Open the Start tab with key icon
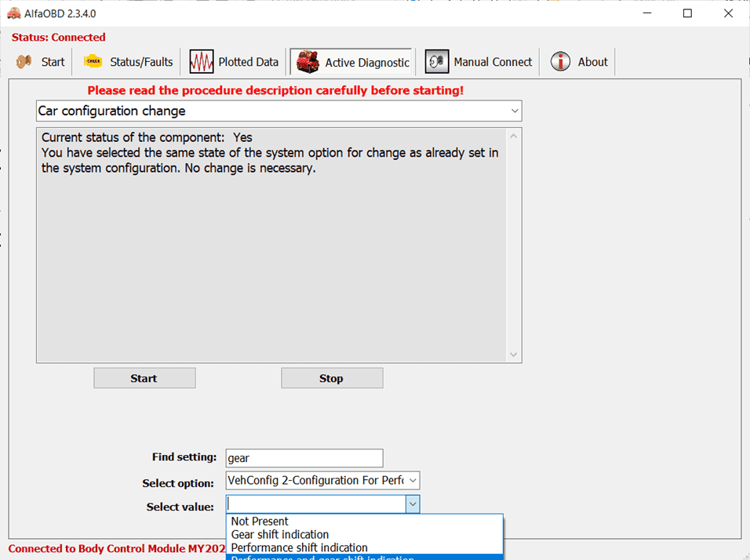750x560 pixels. (x=41, y=62)
